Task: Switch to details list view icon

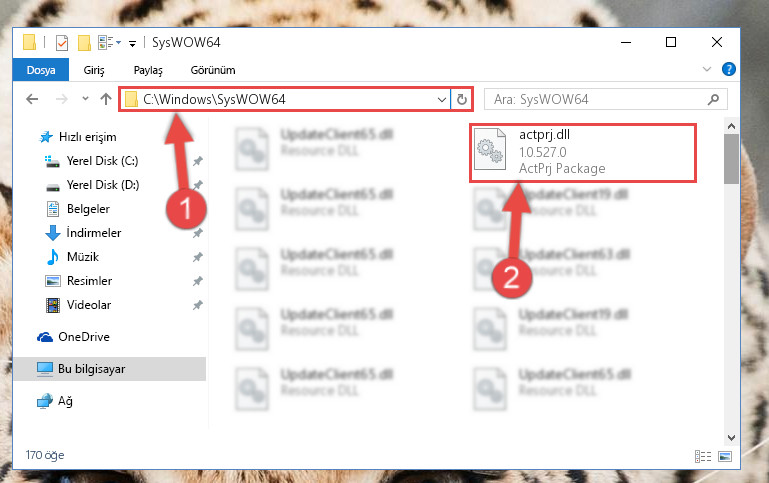Action: (703, 457)
